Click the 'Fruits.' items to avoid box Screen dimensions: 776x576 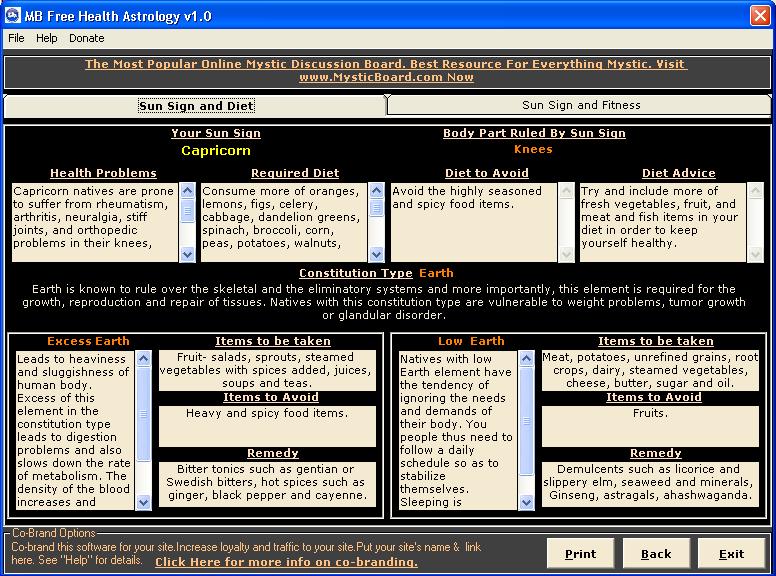(x=650, y=426)
